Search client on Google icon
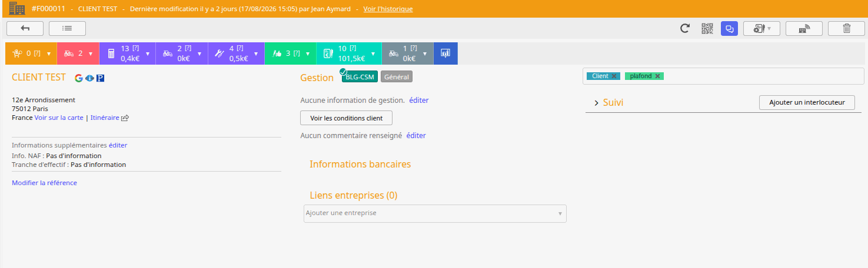868x268 pixels. coord(79,78)
